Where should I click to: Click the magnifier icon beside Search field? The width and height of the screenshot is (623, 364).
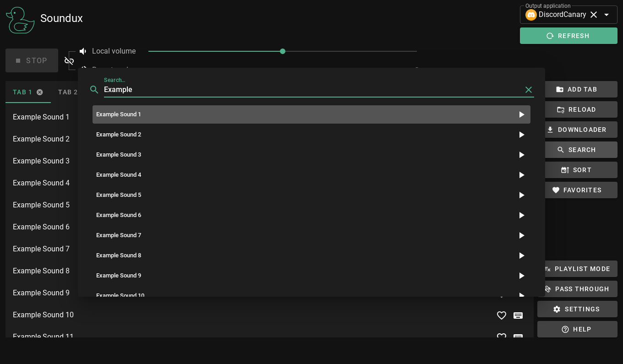[94, 90]
